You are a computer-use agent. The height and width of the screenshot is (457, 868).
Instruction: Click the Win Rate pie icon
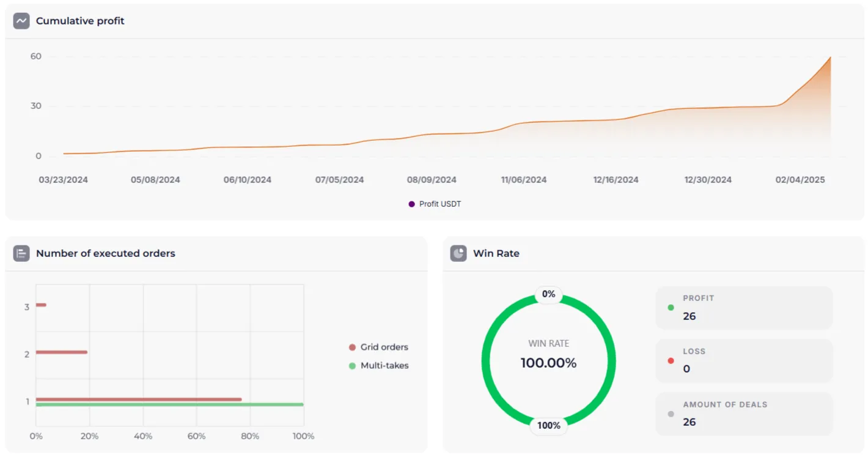pyautogui.click(x=458, y=253)
